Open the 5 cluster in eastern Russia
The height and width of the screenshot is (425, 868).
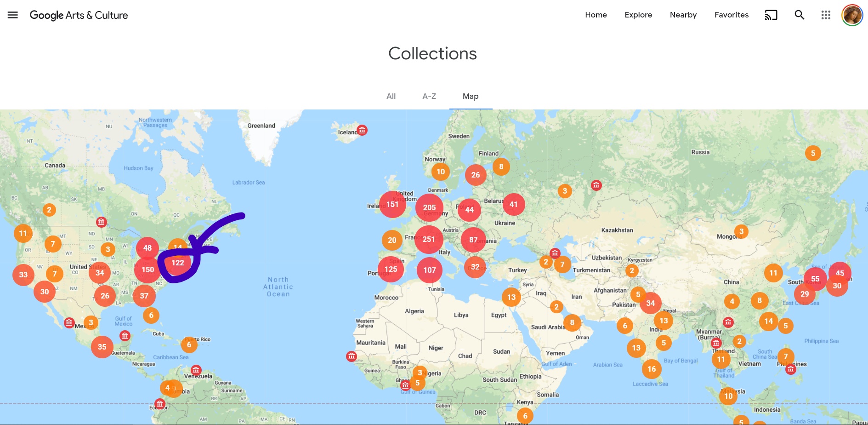coord(813,153)
